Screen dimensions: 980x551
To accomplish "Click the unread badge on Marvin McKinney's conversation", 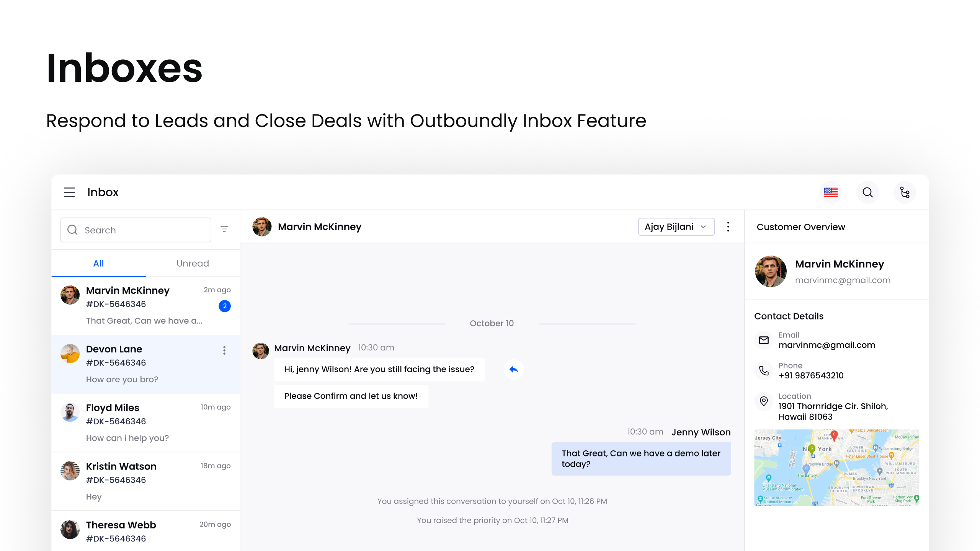I will pos(225,306).
